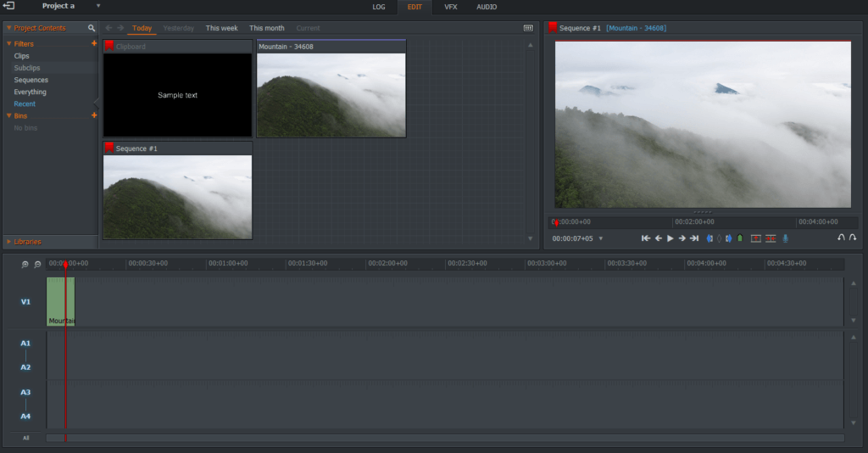Viewport: 868px width, 453px height.
Task: Click the redo arrow icon
Action: coord(853,238)
